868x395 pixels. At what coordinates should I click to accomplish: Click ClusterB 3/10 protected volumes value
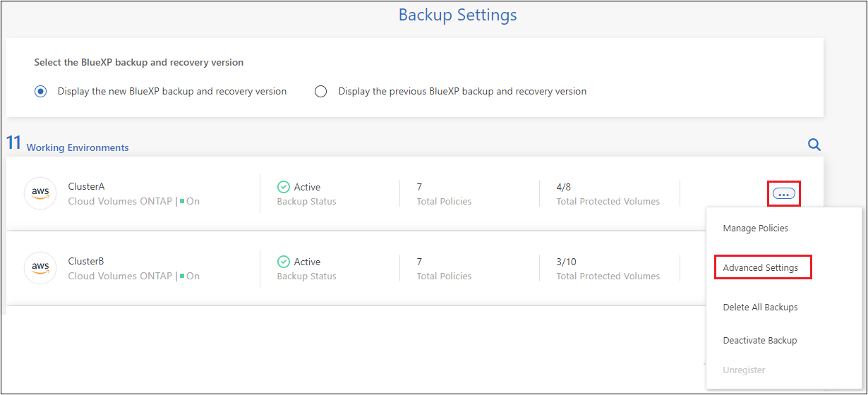(566, 262)
